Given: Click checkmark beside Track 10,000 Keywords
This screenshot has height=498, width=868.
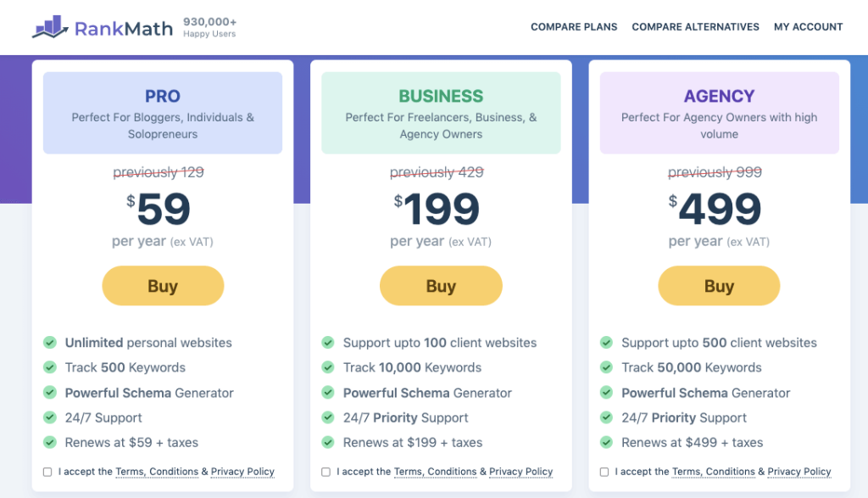Looking at the screenshot, I should coord(328,367).
